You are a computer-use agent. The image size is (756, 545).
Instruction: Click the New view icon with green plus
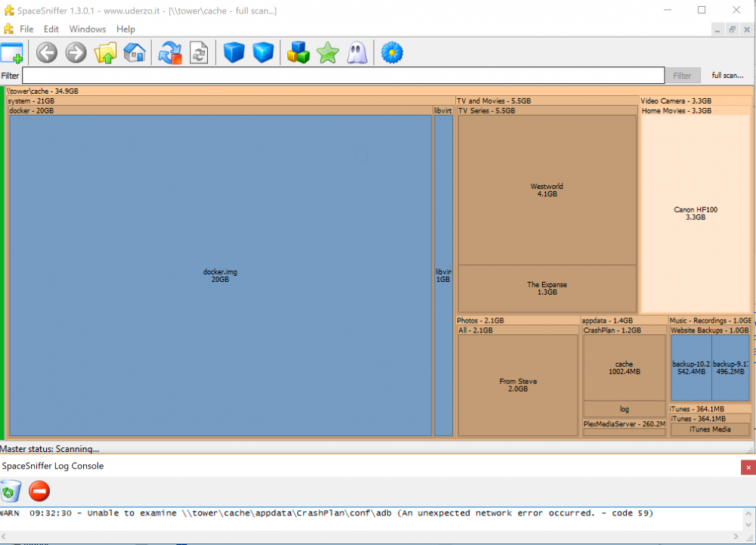click(12, 52)
